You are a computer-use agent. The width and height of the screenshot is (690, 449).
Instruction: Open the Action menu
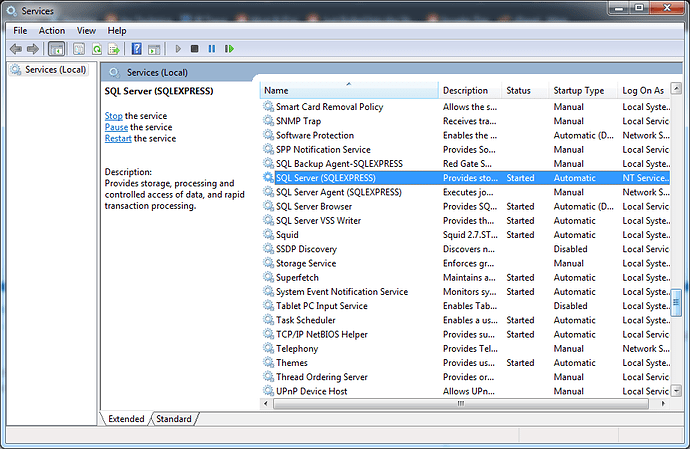click(x=52, y=31)
